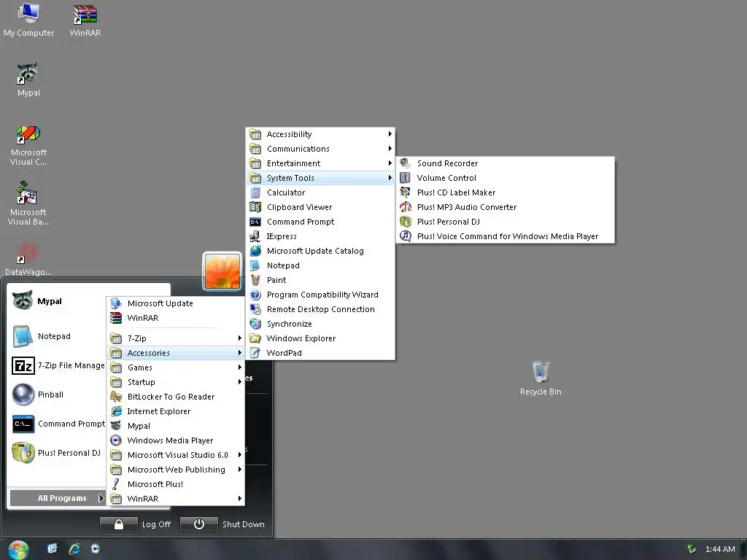Open Remote Desktop Connection

(x=320, y=309)
